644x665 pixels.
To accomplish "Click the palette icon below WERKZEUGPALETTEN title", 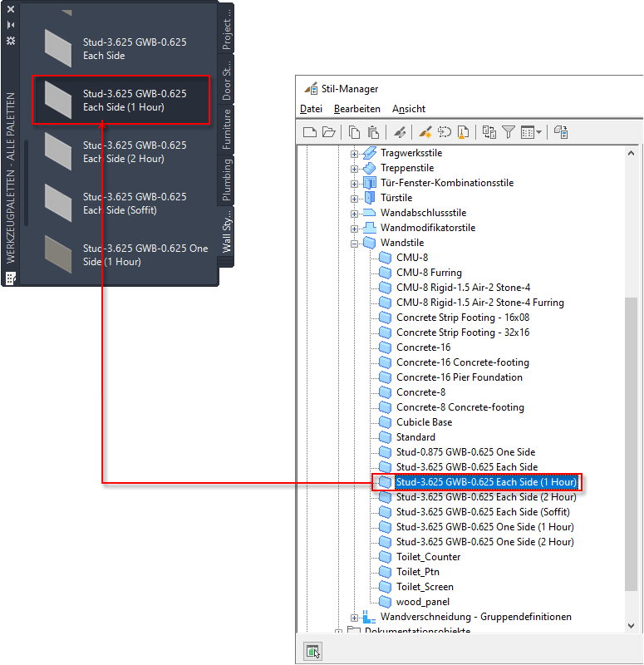I will click(11, 278).
